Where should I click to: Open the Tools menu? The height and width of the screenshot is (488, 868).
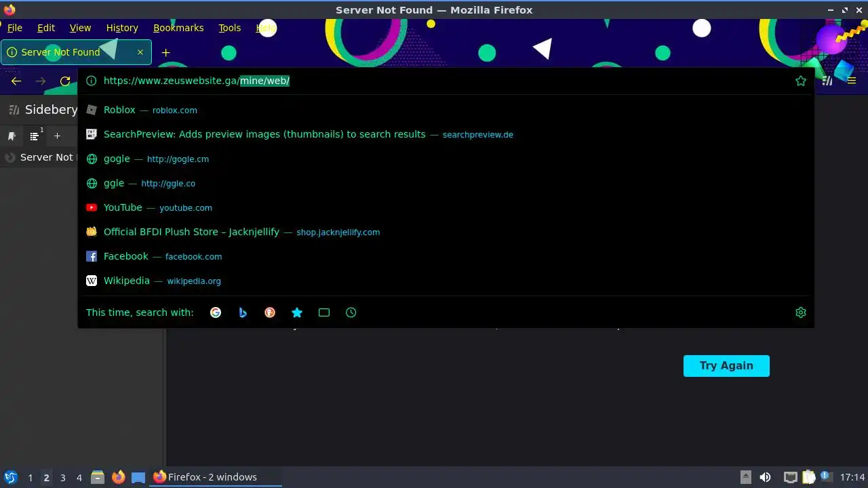point(229,28)
